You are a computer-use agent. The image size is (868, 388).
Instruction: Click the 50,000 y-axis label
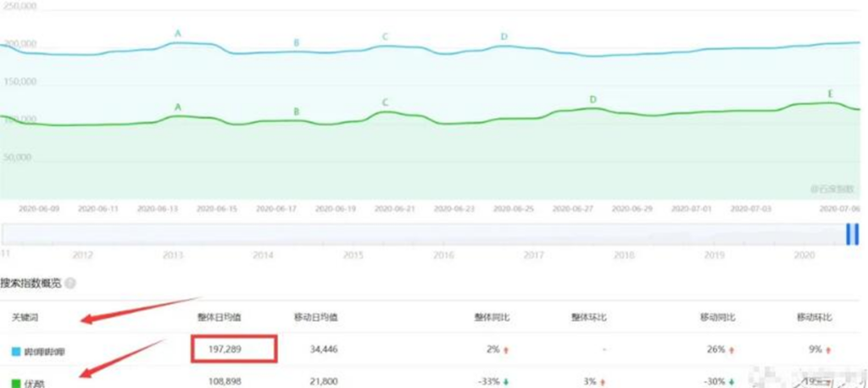(19, 158)
